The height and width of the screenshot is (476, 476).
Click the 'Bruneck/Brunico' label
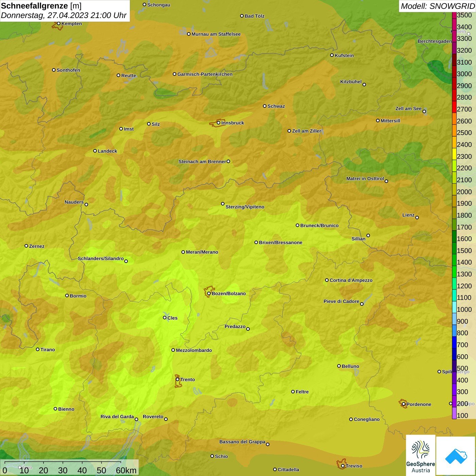(x=319, y=225)
